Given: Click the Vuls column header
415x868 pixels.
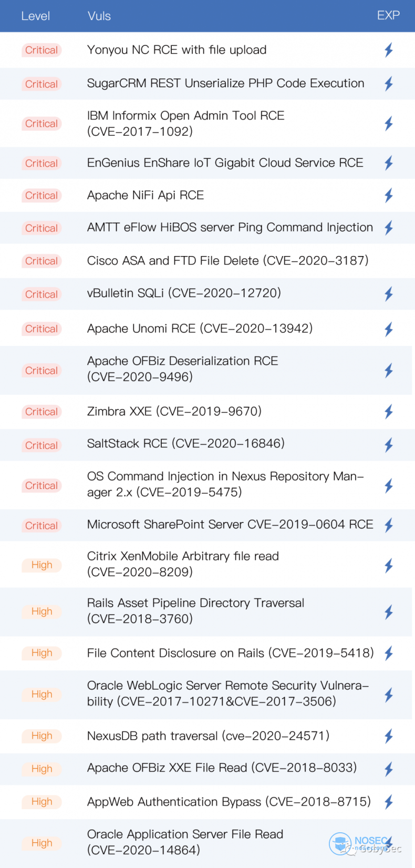Looking at the screenshot, I should tap(99, 16).
